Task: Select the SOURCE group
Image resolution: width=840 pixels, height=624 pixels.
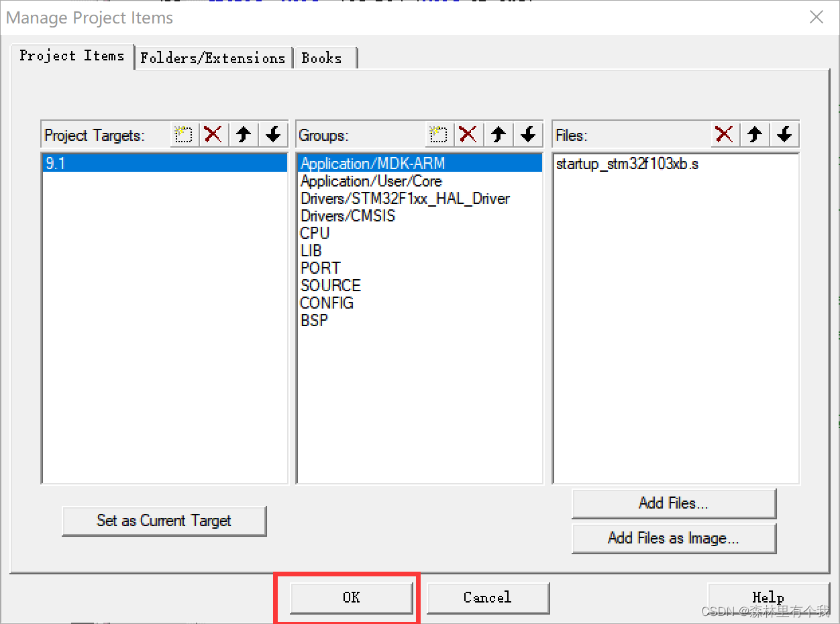Action: pyautogui.click(x=419, y=285)
